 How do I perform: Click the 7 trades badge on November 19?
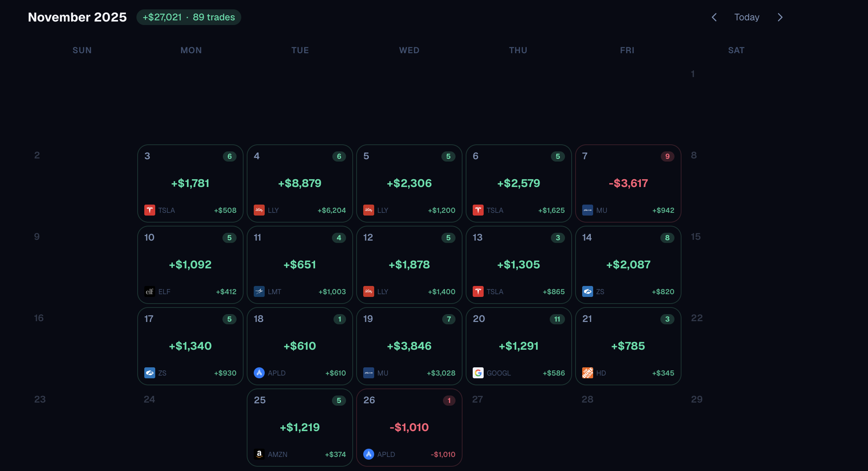(x=448, y=319)
